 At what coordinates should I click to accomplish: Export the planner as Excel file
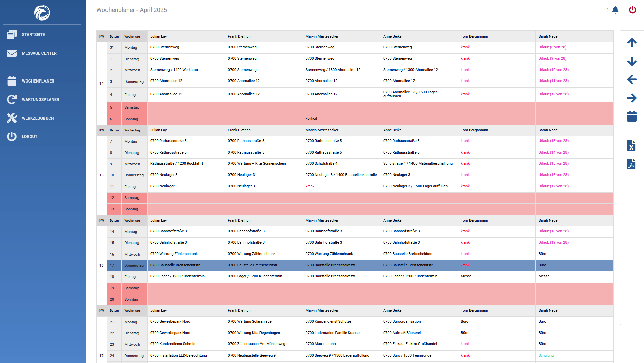point(631,146)
